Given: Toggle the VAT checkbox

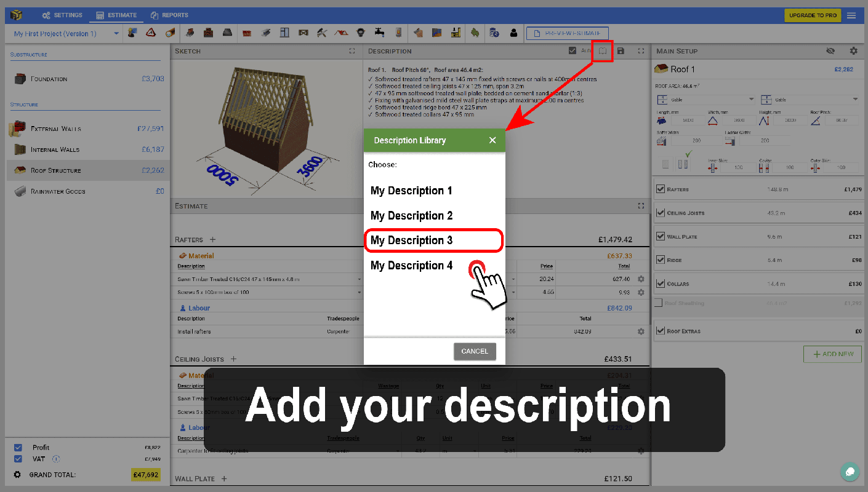Looking at the screenshot, I should pos(18,459).
